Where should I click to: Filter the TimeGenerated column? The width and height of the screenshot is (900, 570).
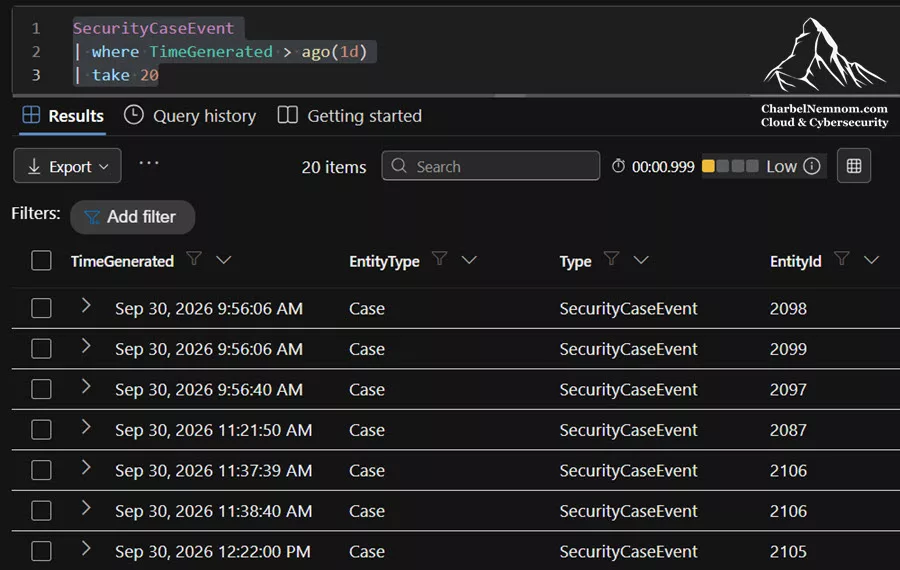[194, 259]
